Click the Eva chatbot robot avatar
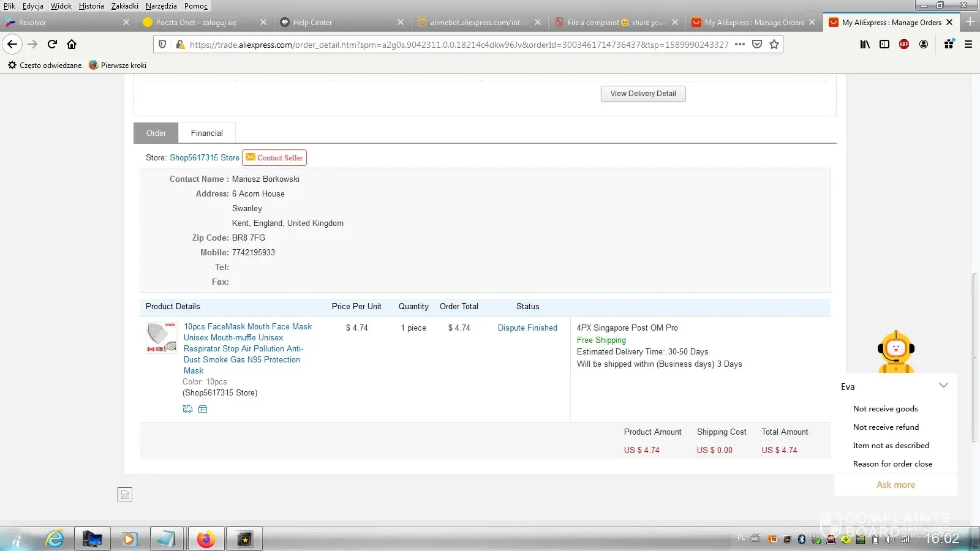The width and height of the screenshot is (980, 551). coord(896,351)
